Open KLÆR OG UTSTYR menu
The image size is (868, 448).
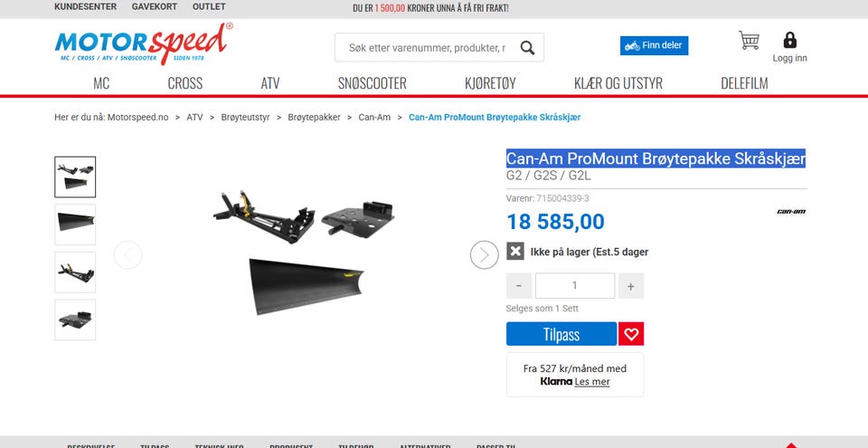tap(618, 83)
